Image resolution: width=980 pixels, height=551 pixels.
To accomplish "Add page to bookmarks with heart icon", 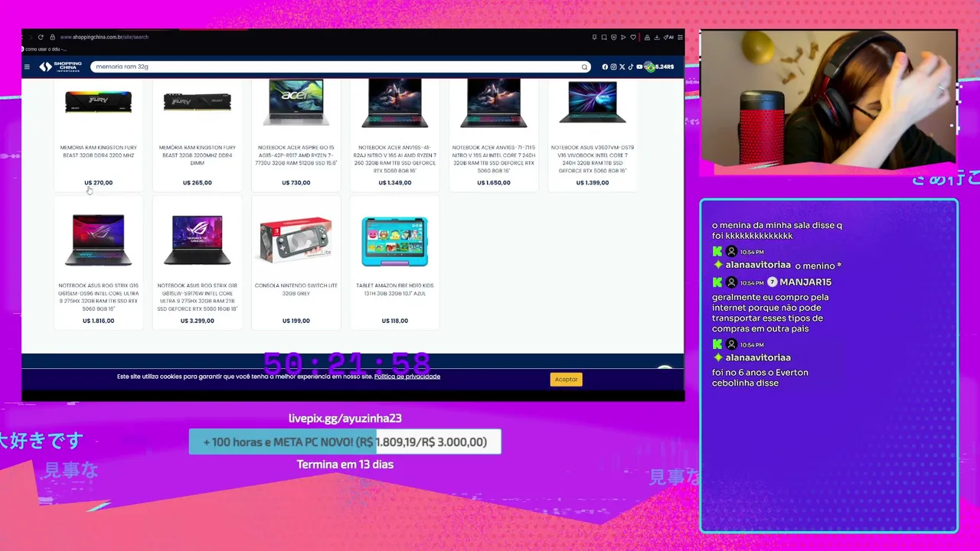I will click(633, 37).
